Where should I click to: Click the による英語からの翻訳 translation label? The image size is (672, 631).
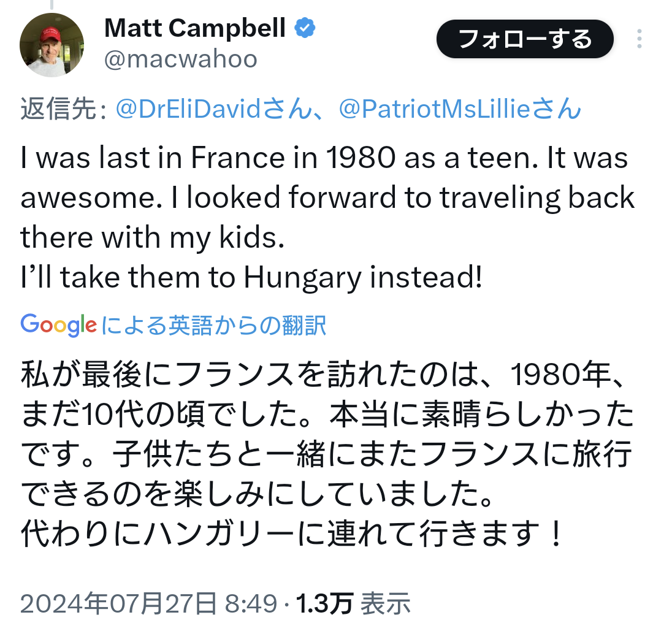click(214, 325)
